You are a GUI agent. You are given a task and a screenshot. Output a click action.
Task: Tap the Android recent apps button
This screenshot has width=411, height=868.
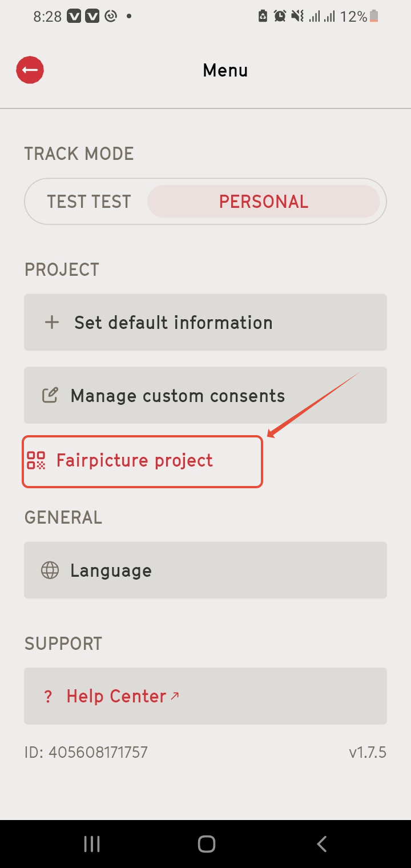(92, 844)
